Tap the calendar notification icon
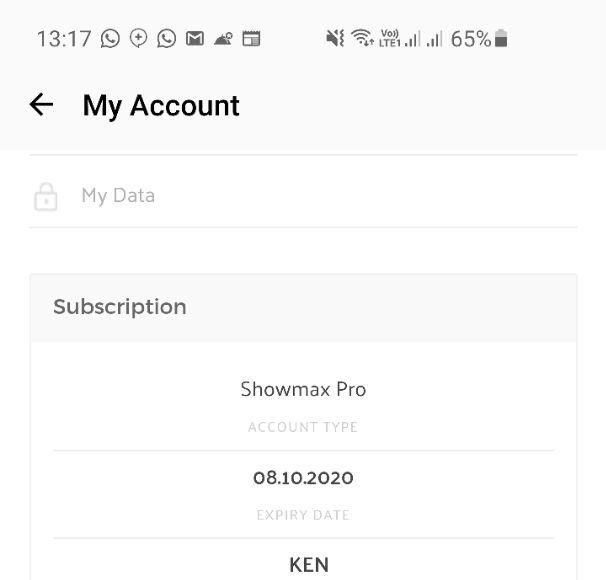 [251, 39]
